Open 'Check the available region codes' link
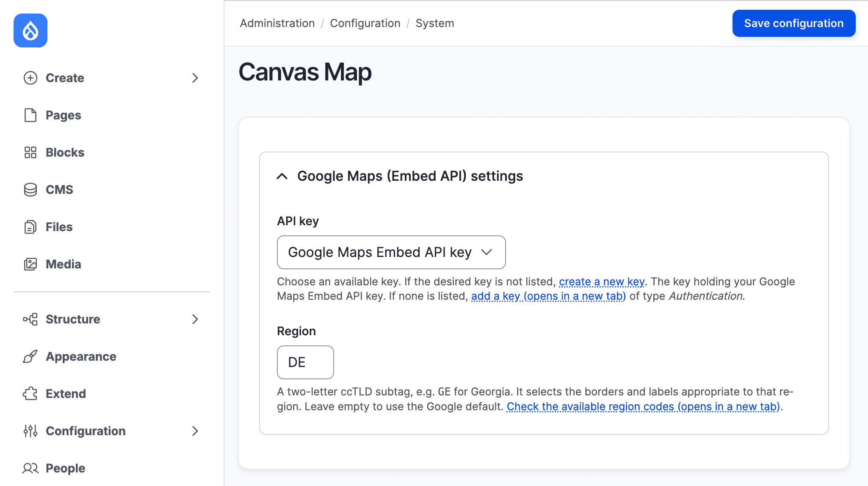868x486 pixels. (643, 406)
